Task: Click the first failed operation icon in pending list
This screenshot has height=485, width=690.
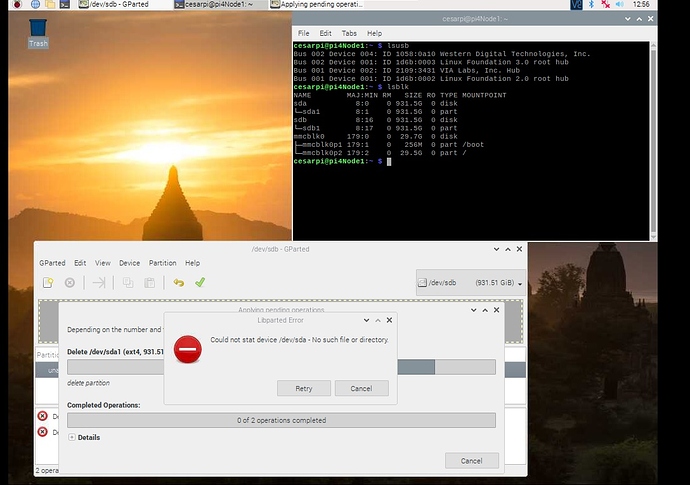Action: point(43,416)
